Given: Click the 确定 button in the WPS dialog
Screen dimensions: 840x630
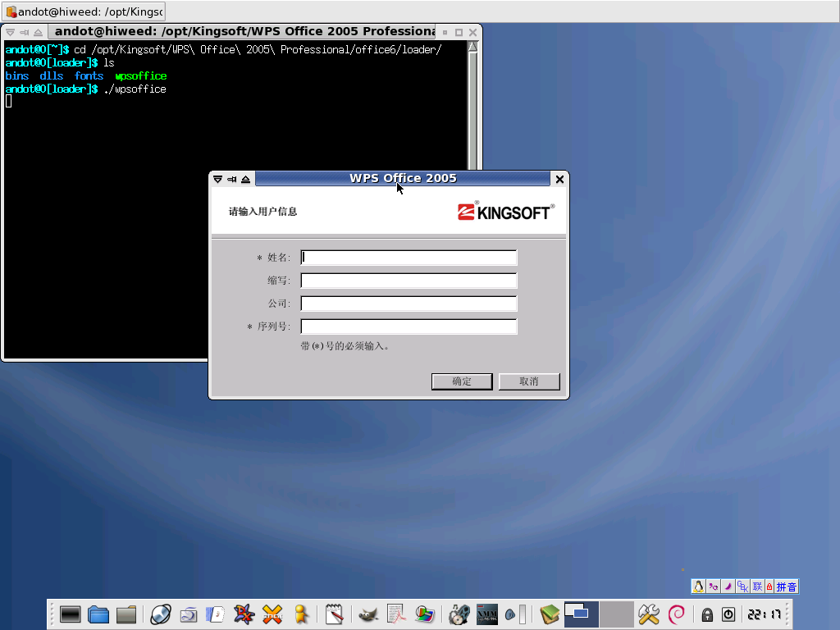Looking at the screenshot, I should pyautogui.click(x=462, y=381).
